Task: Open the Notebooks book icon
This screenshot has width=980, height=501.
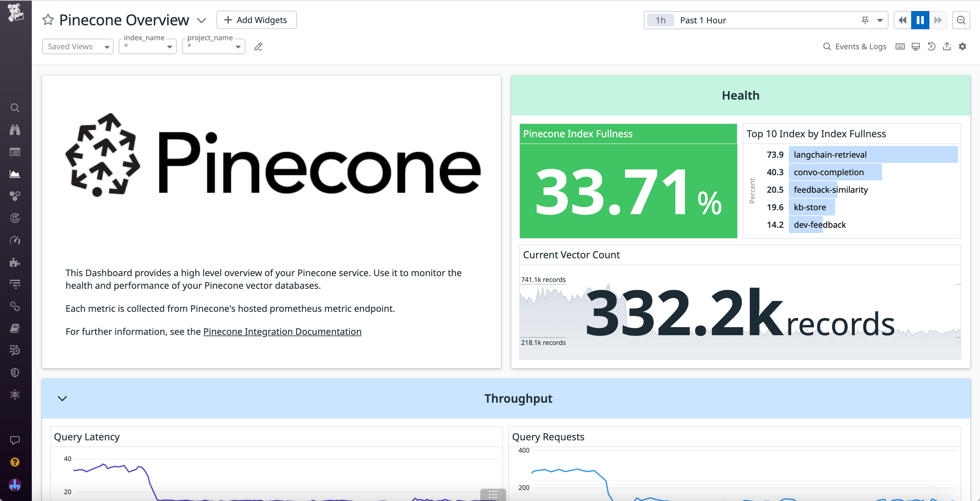Action: click(x=15, y=328)
